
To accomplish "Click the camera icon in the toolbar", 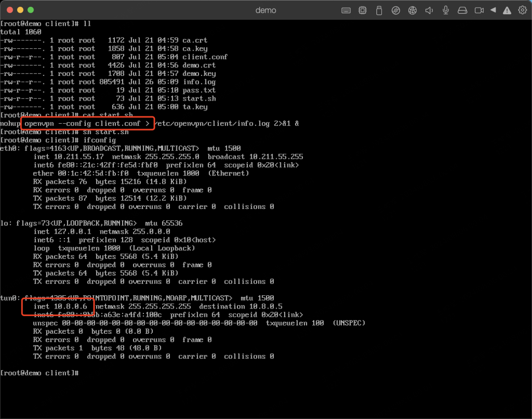I will click(x=478, y=10).
